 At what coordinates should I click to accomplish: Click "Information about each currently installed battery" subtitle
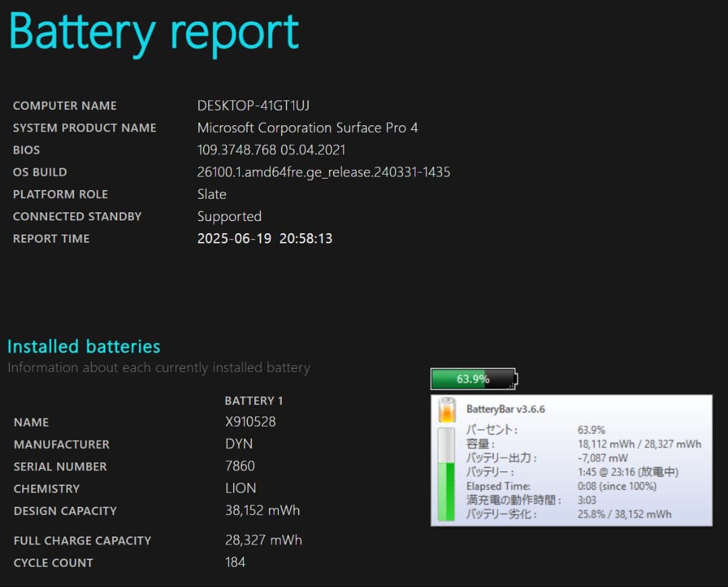point(159,367)
